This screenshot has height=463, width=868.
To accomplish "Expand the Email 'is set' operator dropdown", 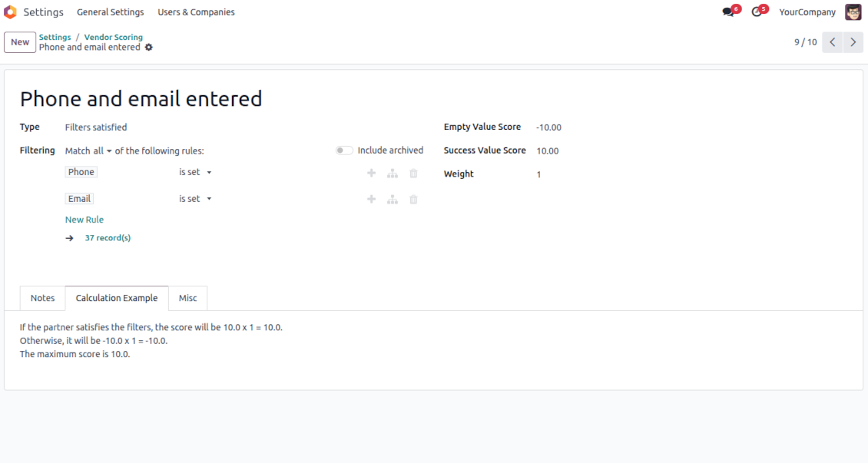I will point(195,199).
